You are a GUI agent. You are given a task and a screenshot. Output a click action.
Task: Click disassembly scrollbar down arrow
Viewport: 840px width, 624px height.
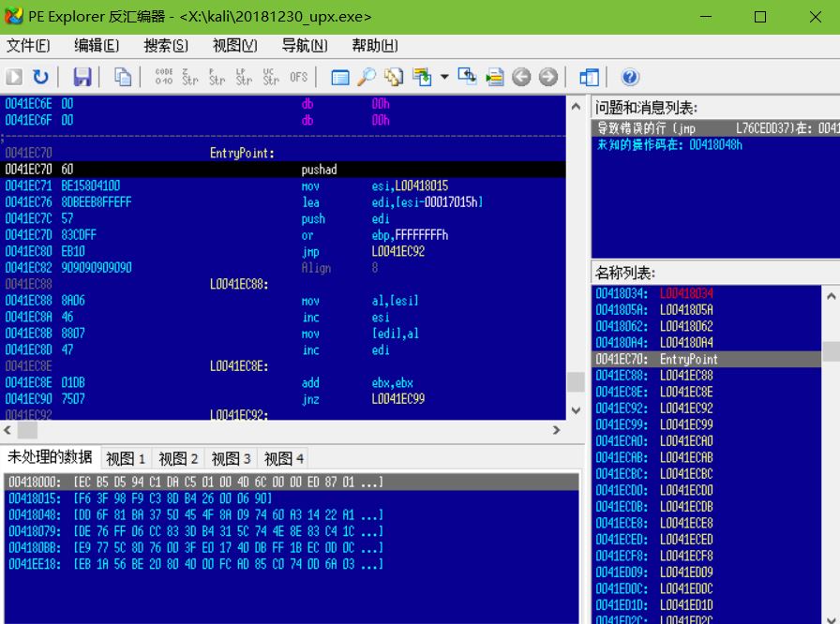tap(576, 410)
